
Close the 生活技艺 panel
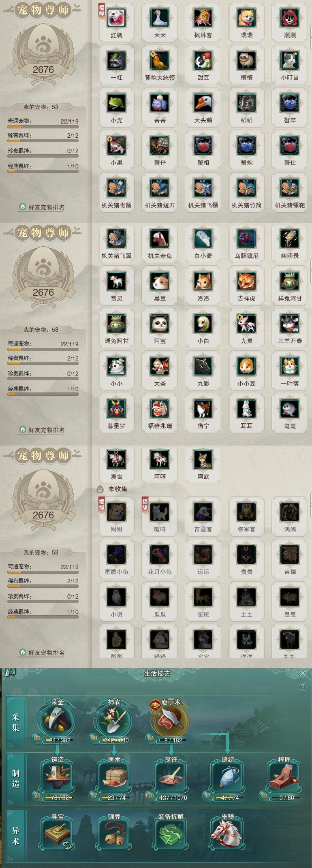(x=303, y=673)
